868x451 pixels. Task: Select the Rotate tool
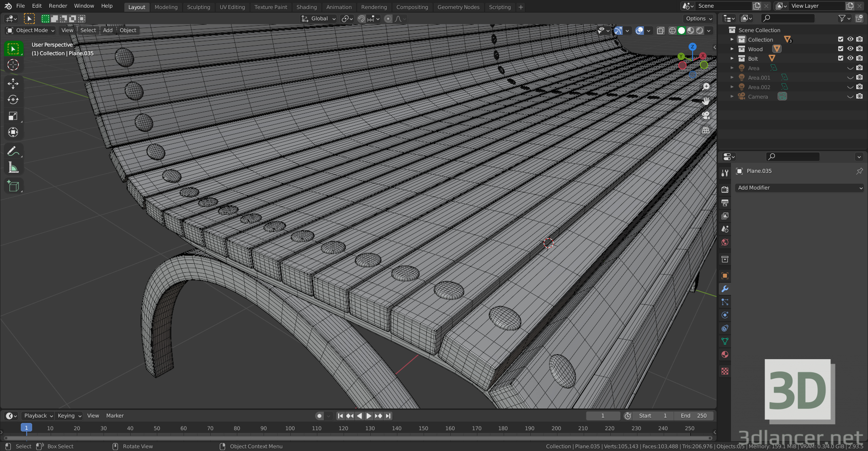coord(13,100)
